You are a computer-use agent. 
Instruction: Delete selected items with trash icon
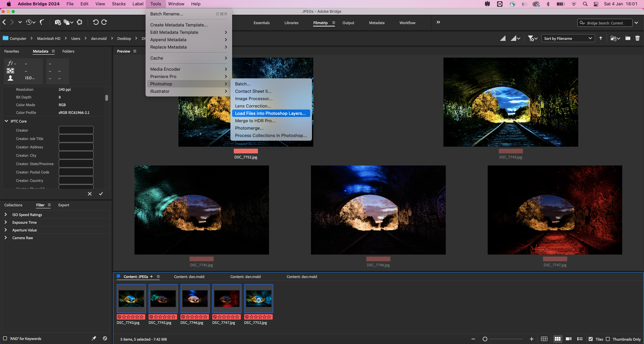tap(637, 38)
